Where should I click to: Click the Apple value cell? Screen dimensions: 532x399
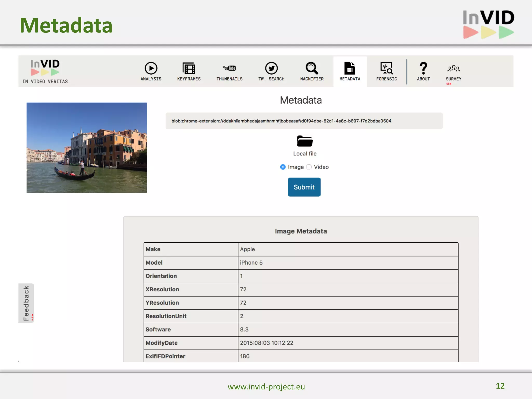348,249
